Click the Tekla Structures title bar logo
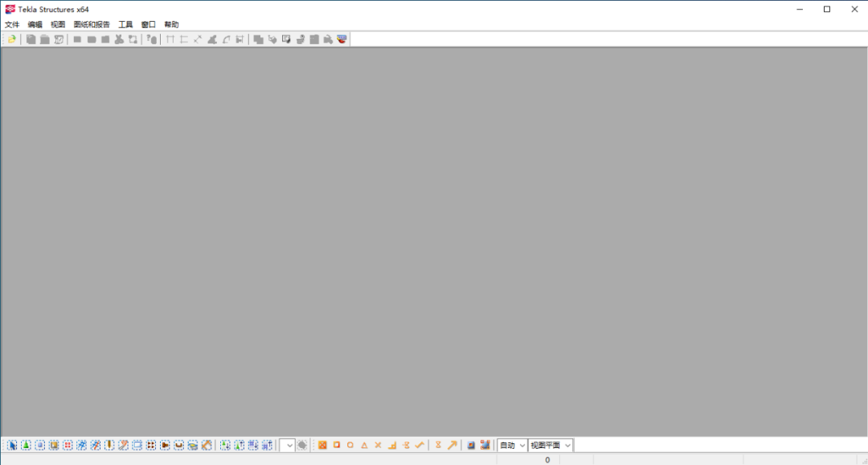This screenshot has height=465, width=868. [x=10, y=10]
